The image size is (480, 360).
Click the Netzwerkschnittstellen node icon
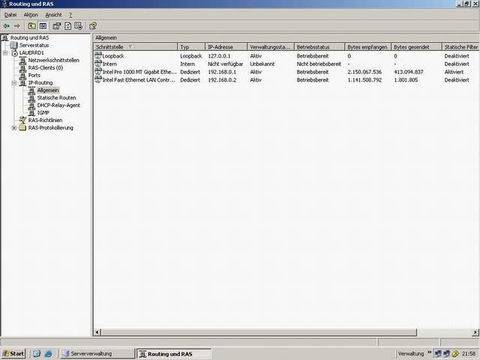click(x=23, y=60)
